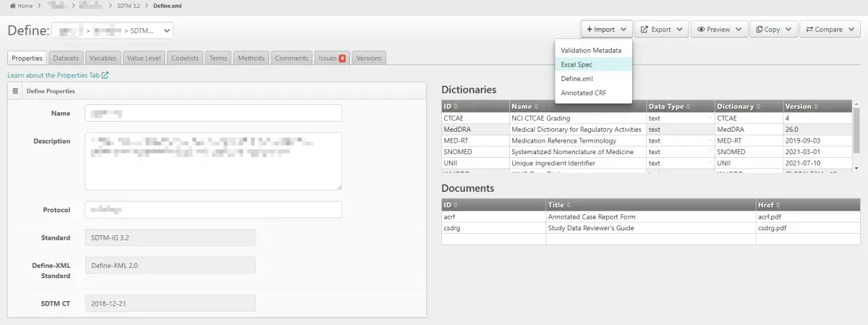Select Annotated CRF import option
Viewport: 868px width, 325px height.
[x=583, y=93]
